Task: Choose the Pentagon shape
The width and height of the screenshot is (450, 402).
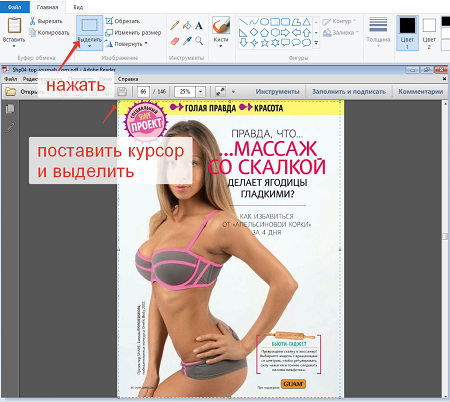Action: tap(264, 33)
